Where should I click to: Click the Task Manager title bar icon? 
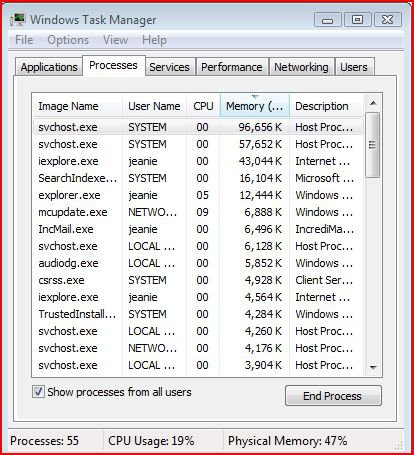17,20
